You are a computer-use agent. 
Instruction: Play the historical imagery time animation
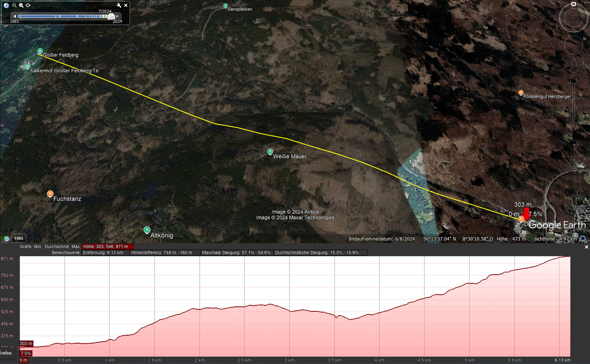tap(28, 5)
